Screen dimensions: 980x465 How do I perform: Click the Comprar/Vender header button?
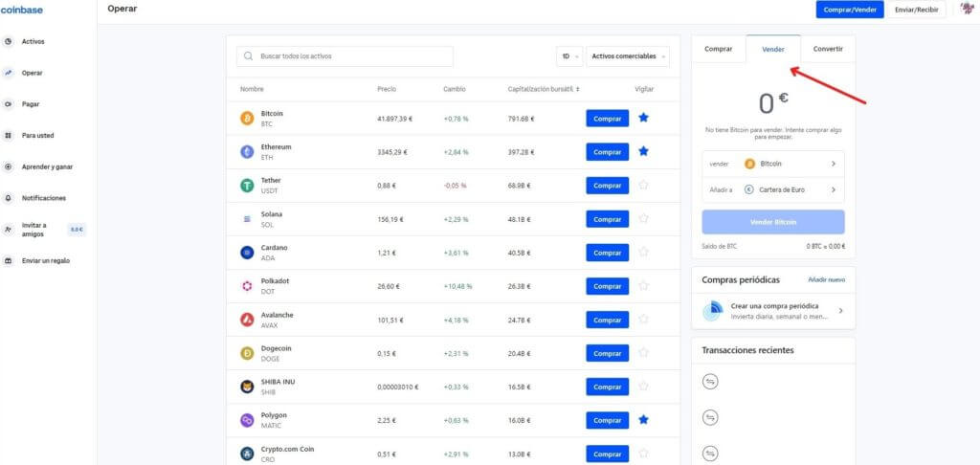coord(850,10)
